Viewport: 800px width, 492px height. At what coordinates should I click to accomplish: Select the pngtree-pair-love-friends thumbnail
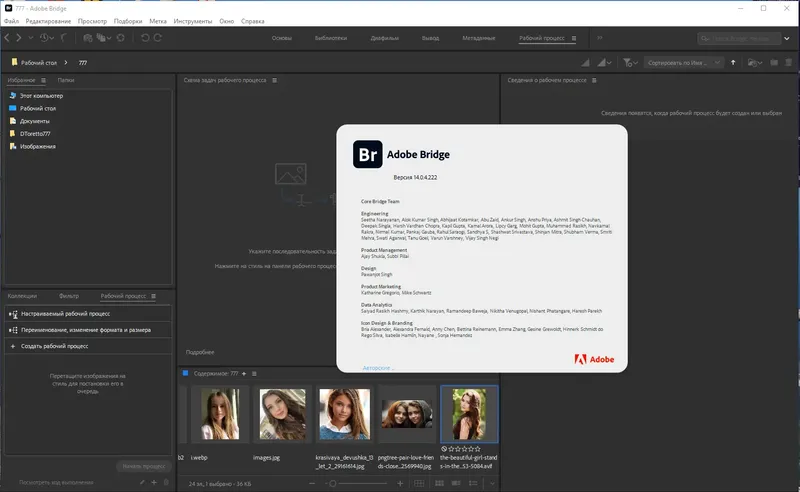pyautogui.click(x=407, y=414)
